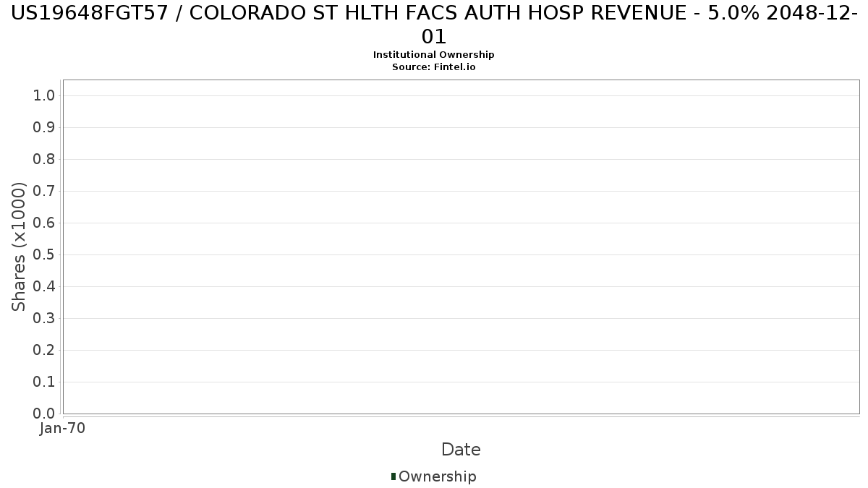The image size is (868, 488).
Task: Select the 0.4 y-axis tick label
Action: 44,286
